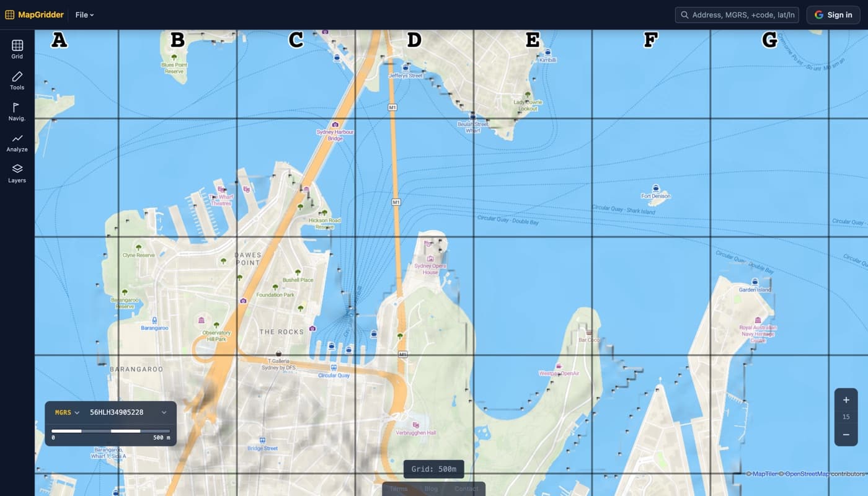Click the MGRS coordinate value 56HLH34905228
The height and width of the screenshot is (496, 868).
coord(117,412)
